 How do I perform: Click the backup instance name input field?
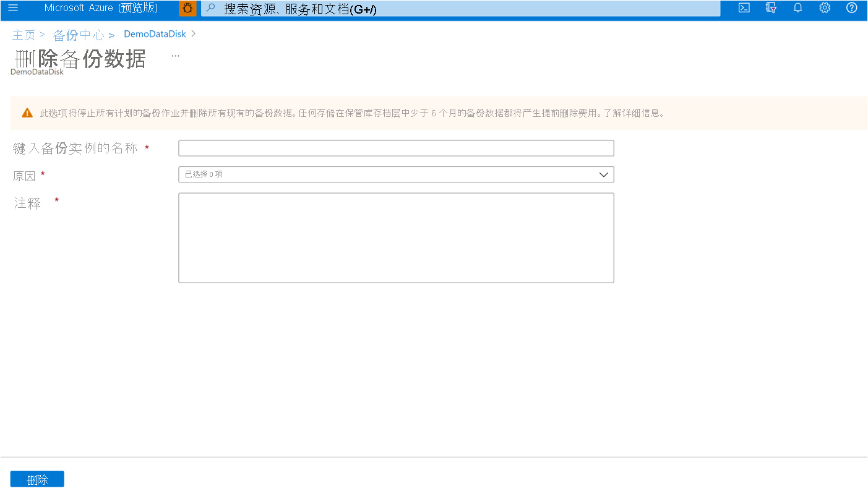click(x=396, y=148)
